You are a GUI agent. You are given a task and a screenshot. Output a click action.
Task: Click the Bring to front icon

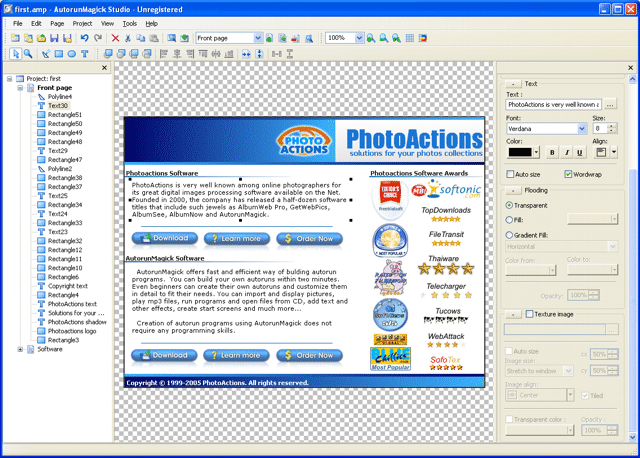tap(108, 53)
